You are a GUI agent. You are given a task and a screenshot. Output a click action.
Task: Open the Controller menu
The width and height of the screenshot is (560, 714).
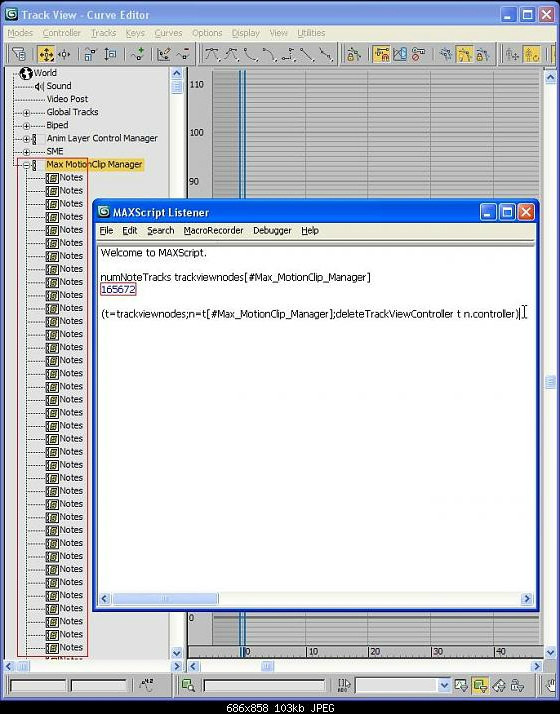61,33
